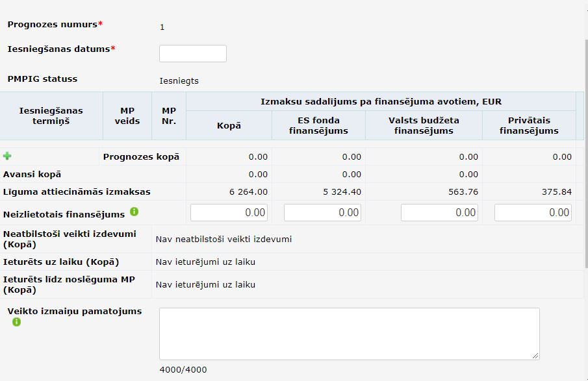The image size is (588, 381).
Task: Focus the Privātais unused financing input
Action: coord(533,212)
